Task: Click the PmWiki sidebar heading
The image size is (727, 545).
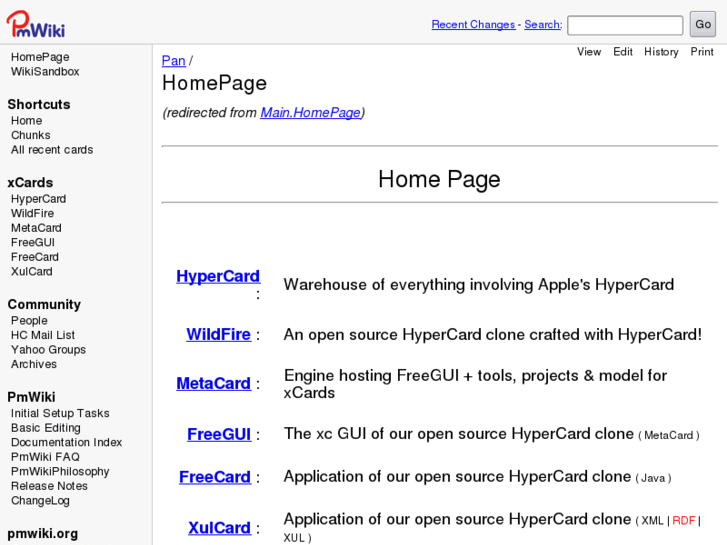Action: 32,397
